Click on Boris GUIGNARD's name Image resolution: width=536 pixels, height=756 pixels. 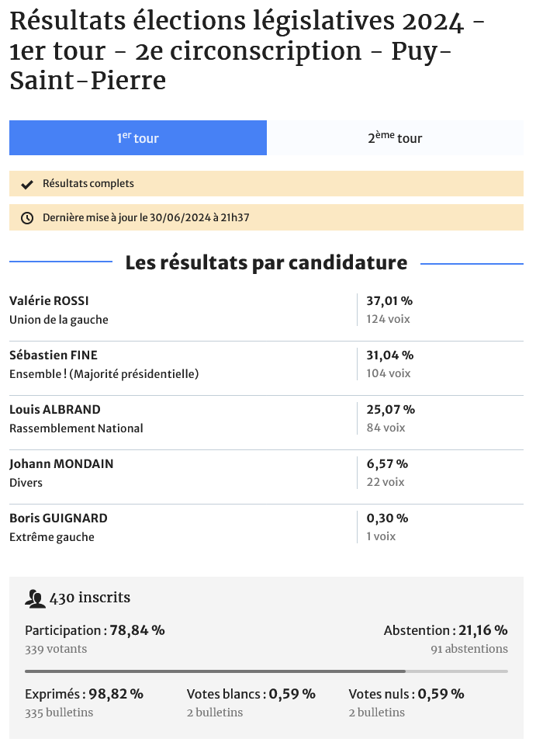[58, 518]
